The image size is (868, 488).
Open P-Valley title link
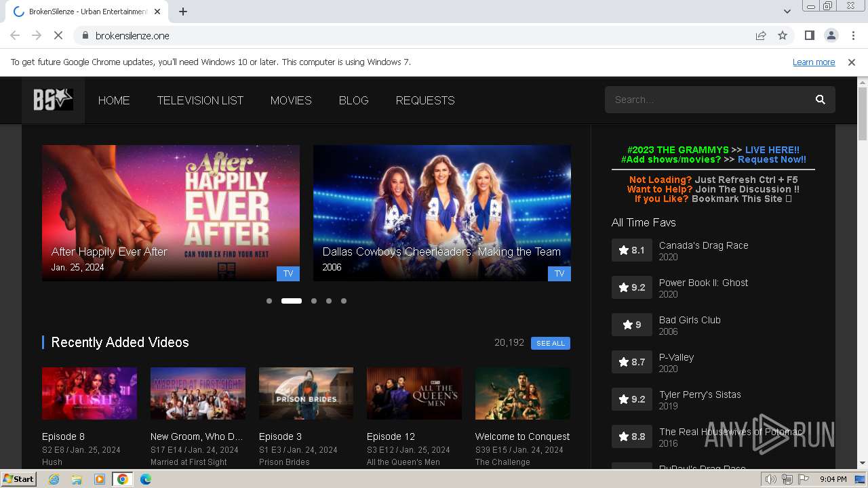pyautogui.click(x=677, y=357)
